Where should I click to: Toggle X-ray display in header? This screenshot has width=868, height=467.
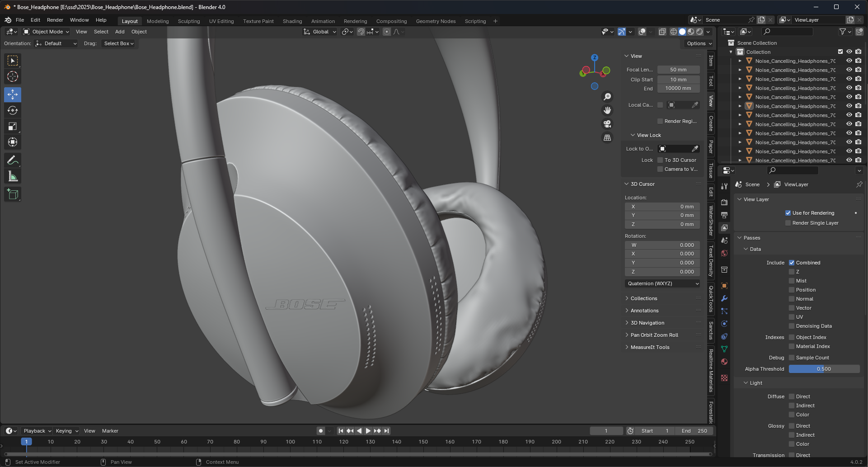pyautogui.click(x=662, y=32)
